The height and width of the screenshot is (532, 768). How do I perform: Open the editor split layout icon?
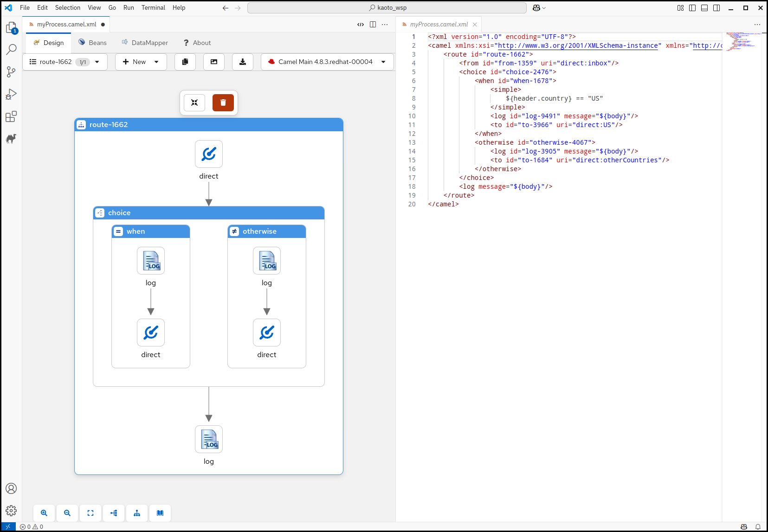tap(373, 24)
